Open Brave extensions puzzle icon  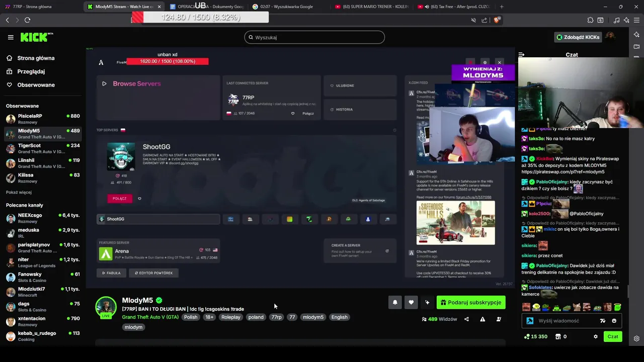pyautogui.click(x=590, y=20)
